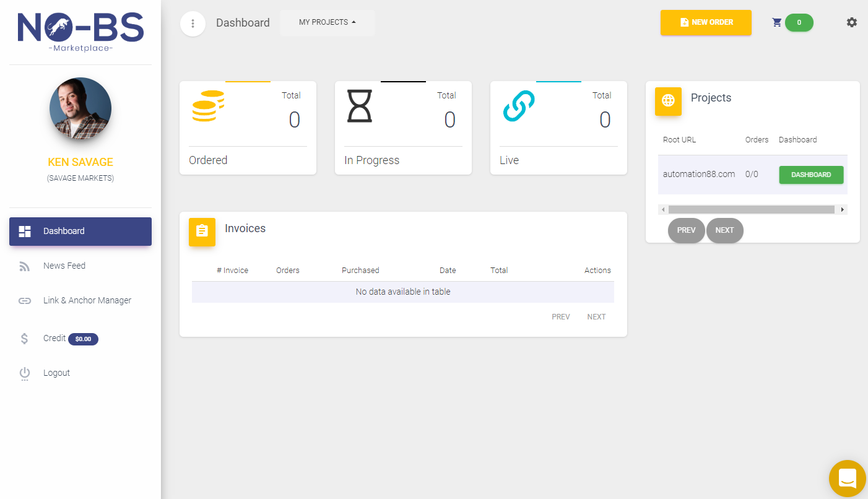
Task: Click the News Feed RSS icon
Action: tap(25, 266)
